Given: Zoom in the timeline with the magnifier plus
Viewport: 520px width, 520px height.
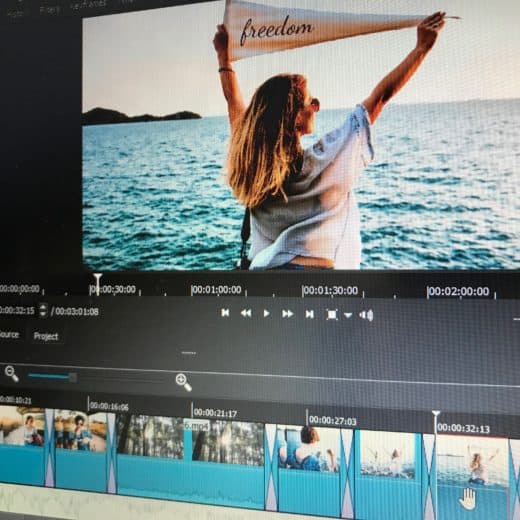Looking at the screenshot, I should [x=183, y=382].
